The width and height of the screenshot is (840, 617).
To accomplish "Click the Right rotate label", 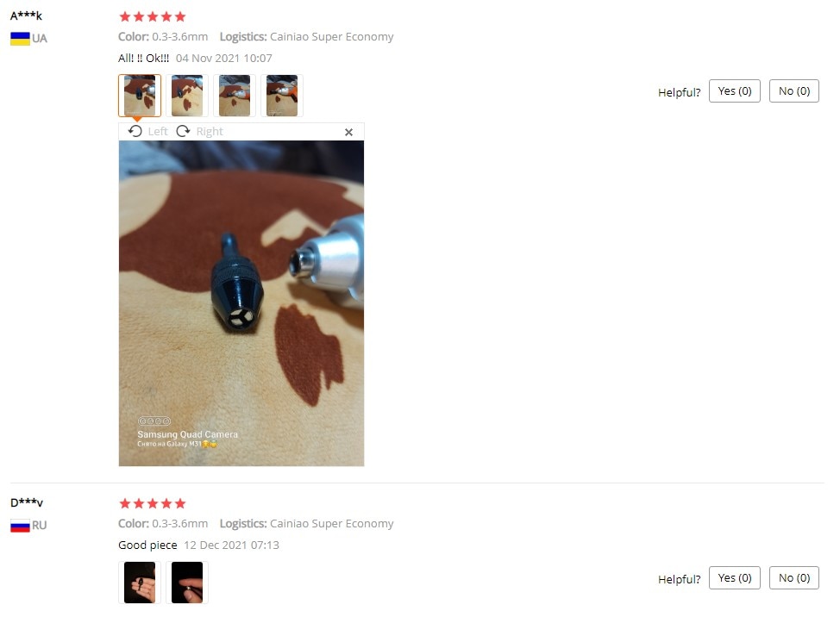I will tap(210, 132).
